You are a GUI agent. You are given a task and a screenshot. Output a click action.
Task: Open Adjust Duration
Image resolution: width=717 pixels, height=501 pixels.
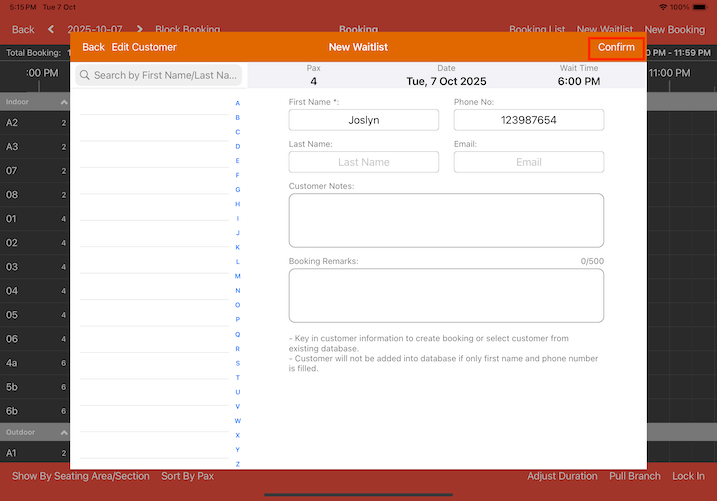(562, 476)
